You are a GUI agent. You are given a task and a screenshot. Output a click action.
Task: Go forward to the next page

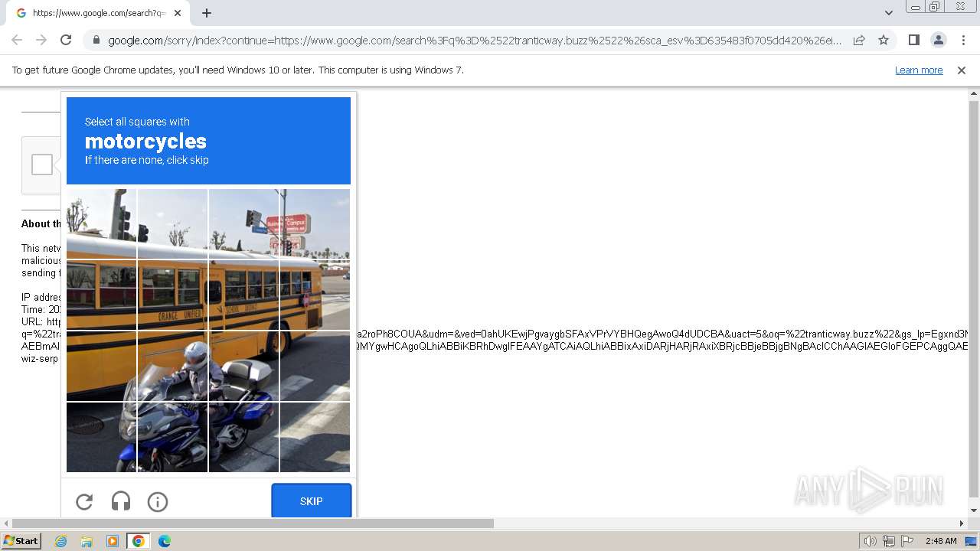pos(41,40)
